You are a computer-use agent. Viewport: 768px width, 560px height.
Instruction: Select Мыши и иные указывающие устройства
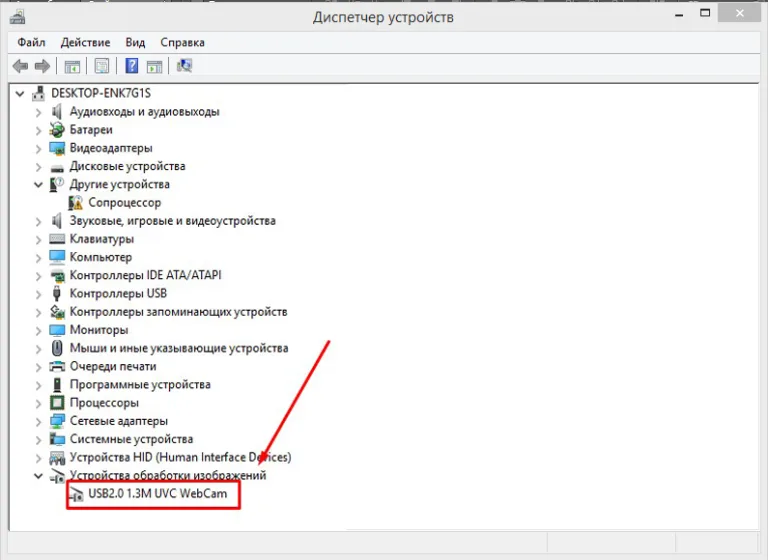179,348
